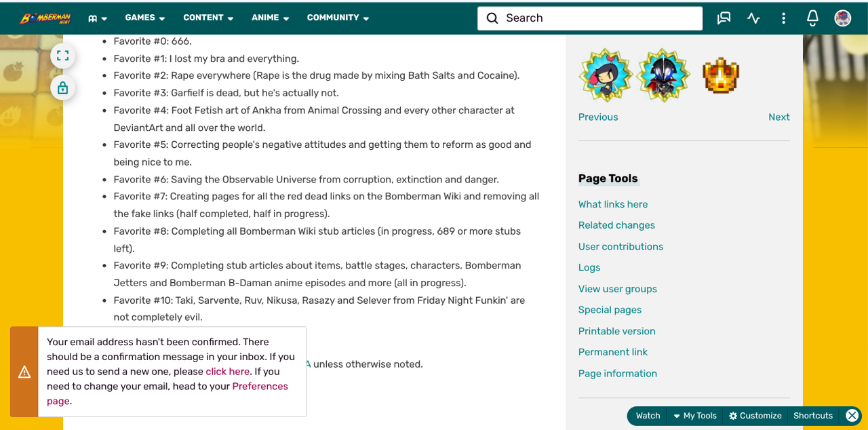Viewport: 868px width, 430px height.
Task: Open the Explore book-icon dropdown menu
Action: 98,18
